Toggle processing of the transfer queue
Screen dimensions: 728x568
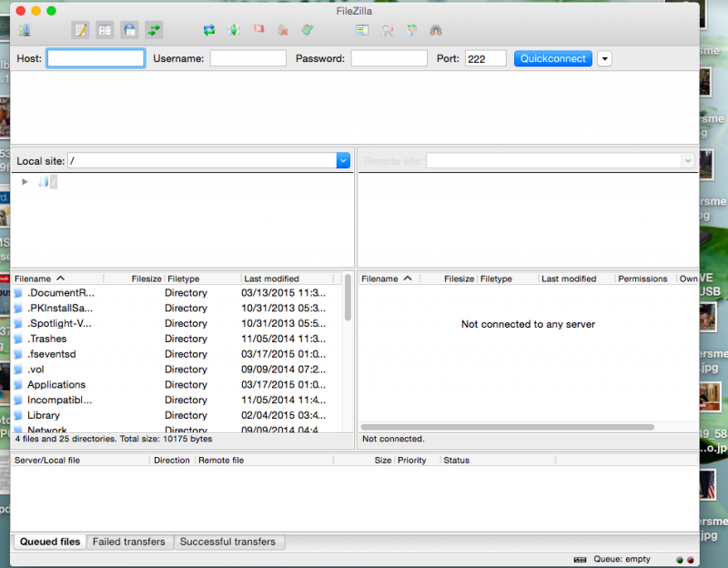tap(234, 30)
